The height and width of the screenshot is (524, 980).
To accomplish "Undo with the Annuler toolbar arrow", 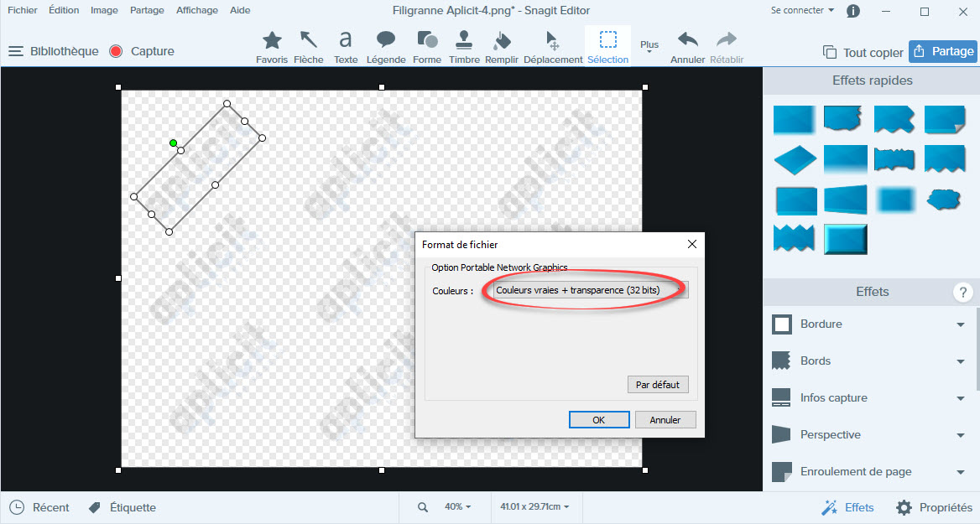I will click(687, 48).
